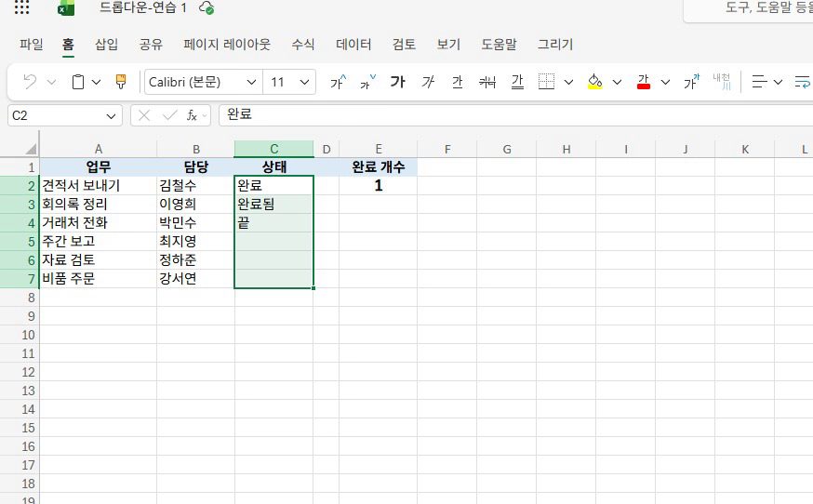
Task: Switch to the 수식 tab
Action: tap(303, 45)
